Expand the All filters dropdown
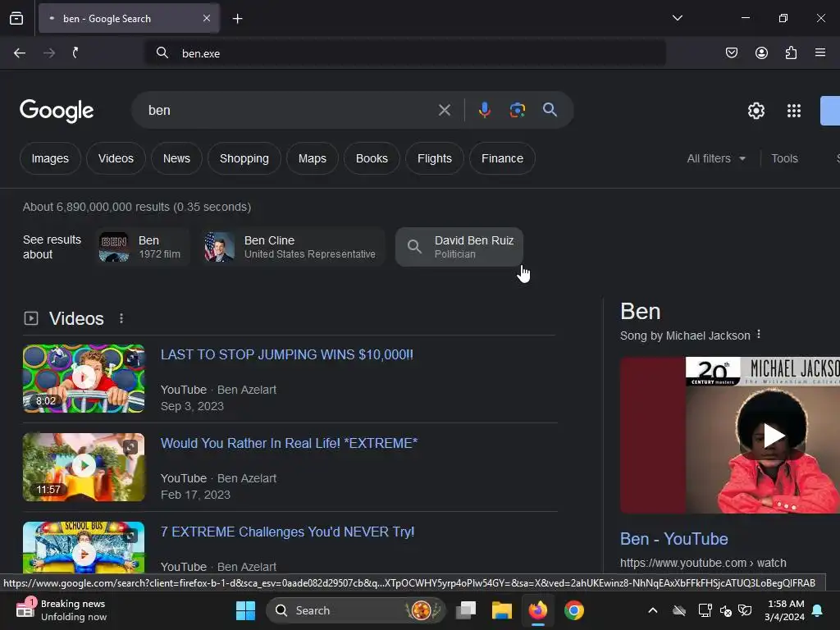840x630 pixels. click(716, 158)
